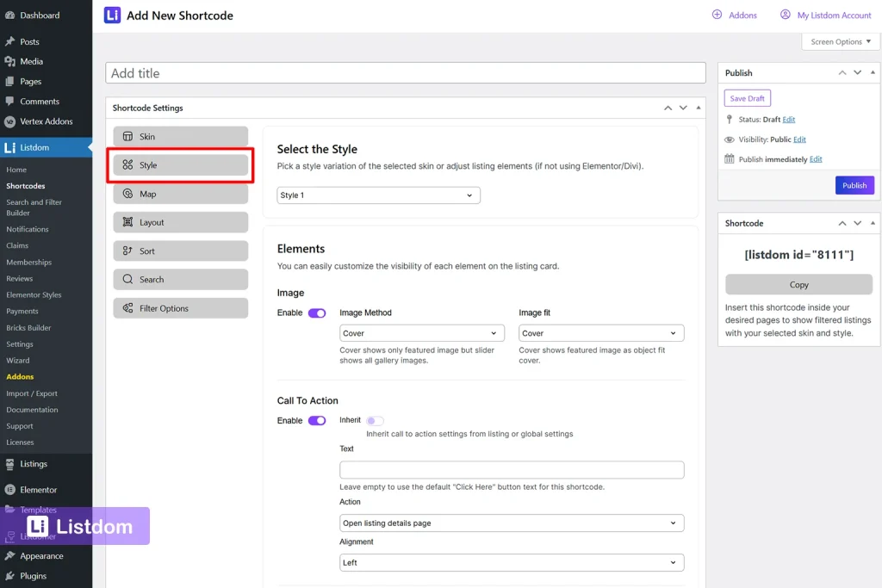The image size is (882, 588).
Task: Toggle the Call To Action Enable switch
Action: [317, 420]
